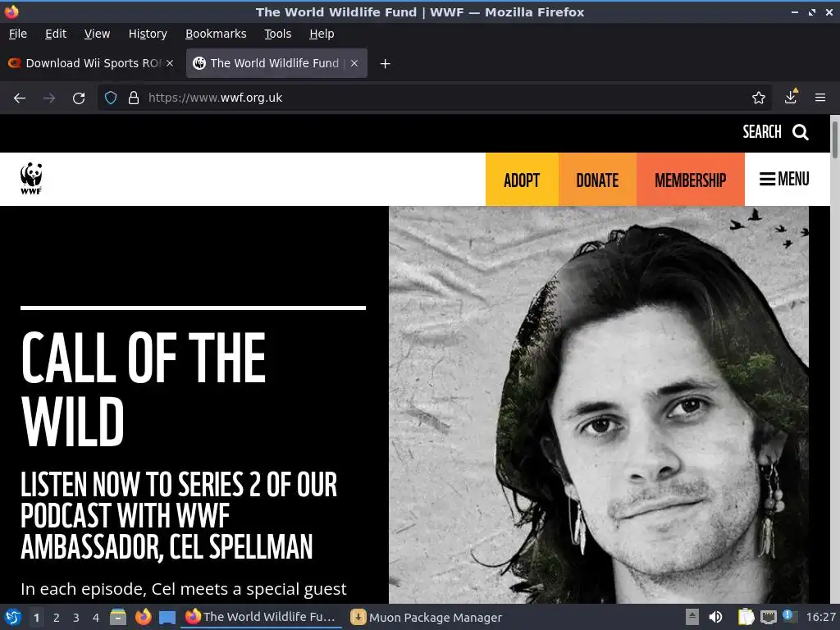
Task: Click the ADOPT button
Action: [522, 180]
